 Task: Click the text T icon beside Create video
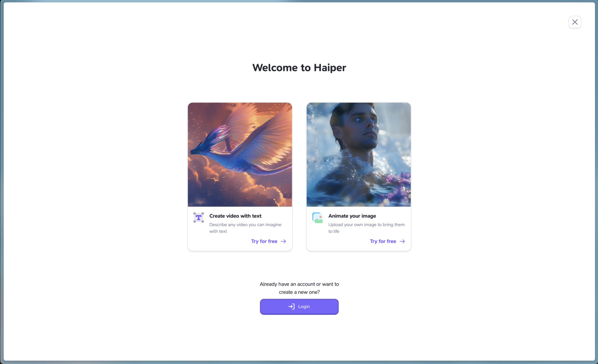tap(199, 218)
